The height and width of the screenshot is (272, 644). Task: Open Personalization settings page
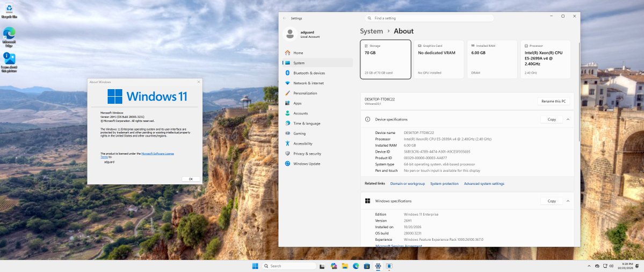click(x=317, y=93)
